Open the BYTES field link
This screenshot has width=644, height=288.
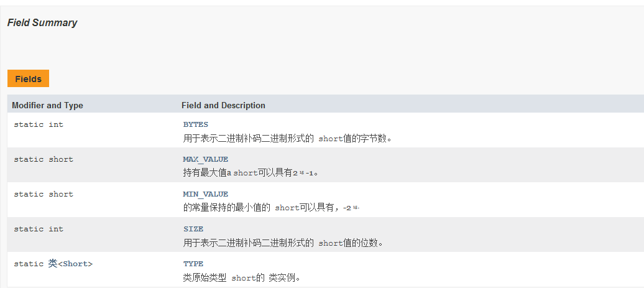click(195, 124)
